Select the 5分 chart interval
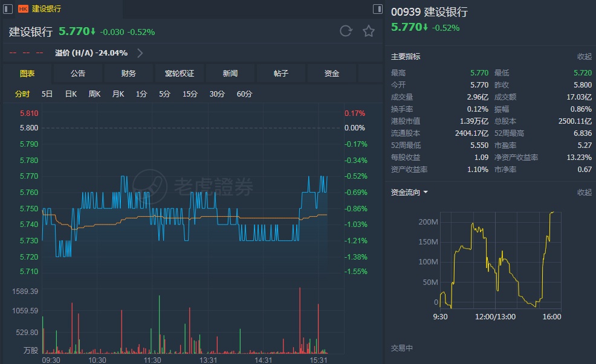 [x=164, y=94]
